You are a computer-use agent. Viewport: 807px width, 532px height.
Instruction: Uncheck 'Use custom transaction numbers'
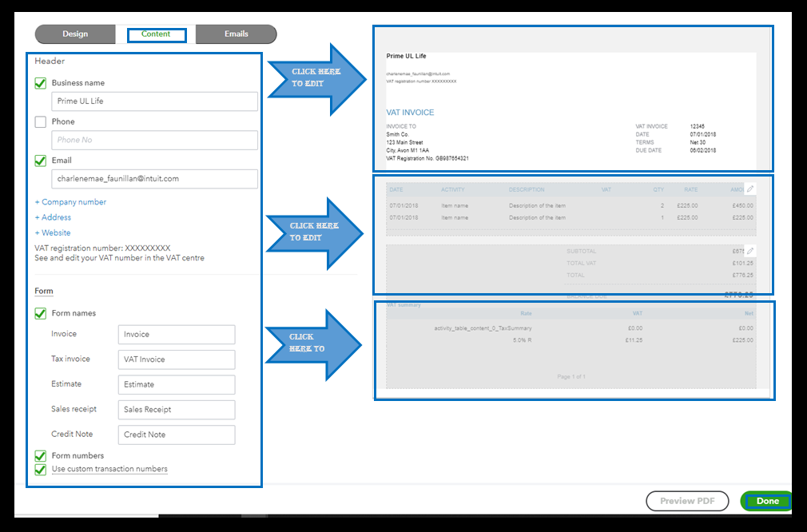point(40,469)
